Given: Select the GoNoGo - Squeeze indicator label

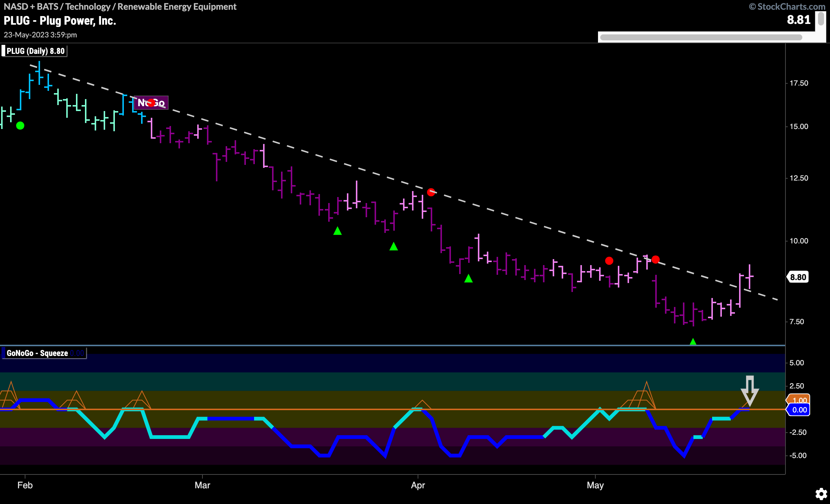Looking at the screenshot, I should point(44,353).
